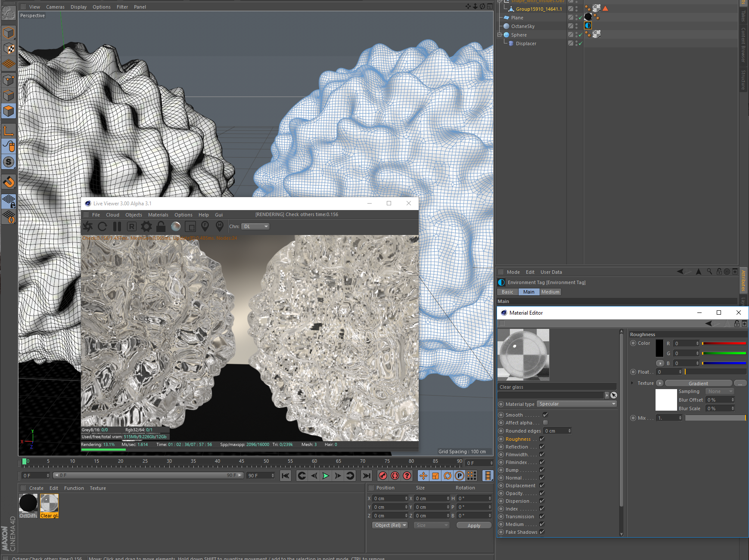
Task: Send scene to Octane Live Viewer
Action: 88,226
